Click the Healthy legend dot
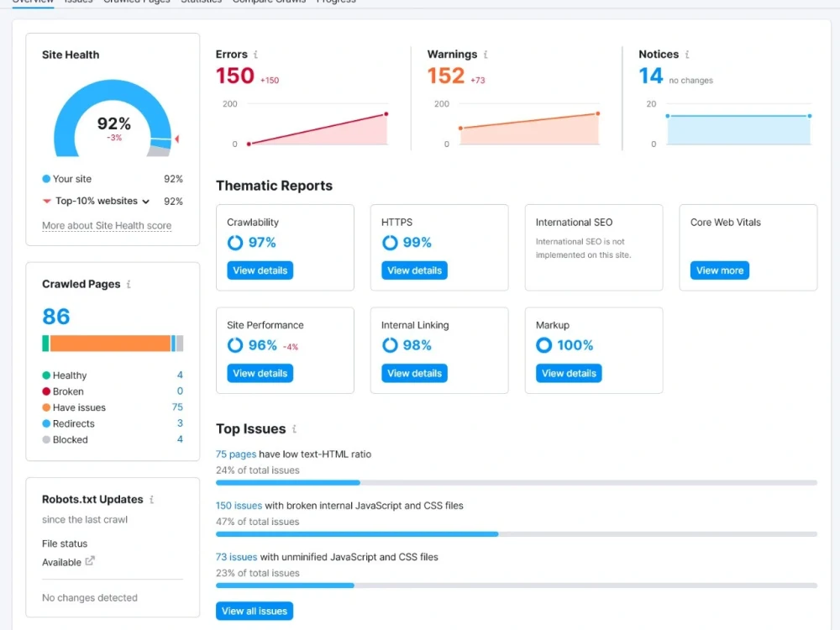This screenshot has height=630, width=840. click(x=46, y=375)
